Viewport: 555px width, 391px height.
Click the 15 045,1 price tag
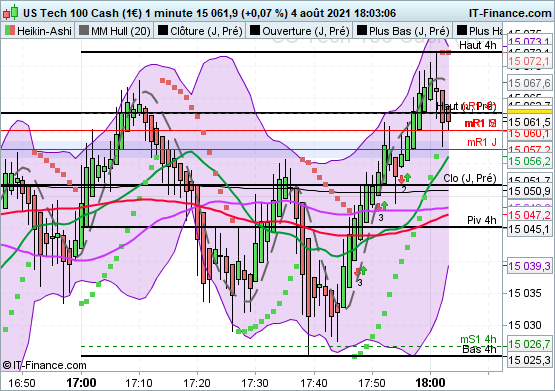click(530, 229)
